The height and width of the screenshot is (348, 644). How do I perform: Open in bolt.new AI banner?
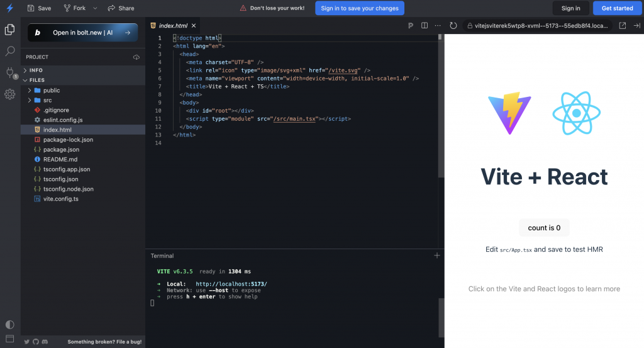click(x=82, y=33)
